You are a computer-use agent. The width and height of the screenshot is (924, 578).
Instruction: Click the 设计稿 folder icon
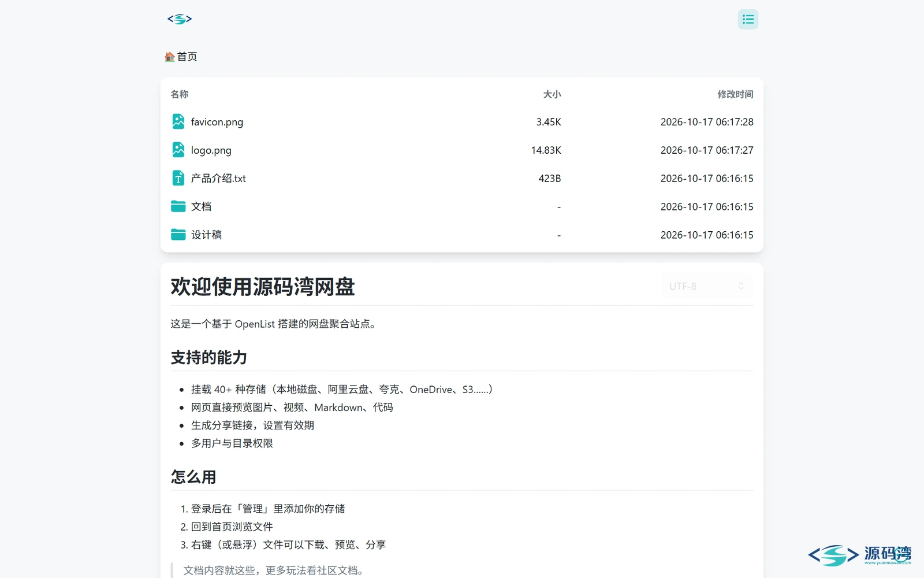[x=178, y=235]
